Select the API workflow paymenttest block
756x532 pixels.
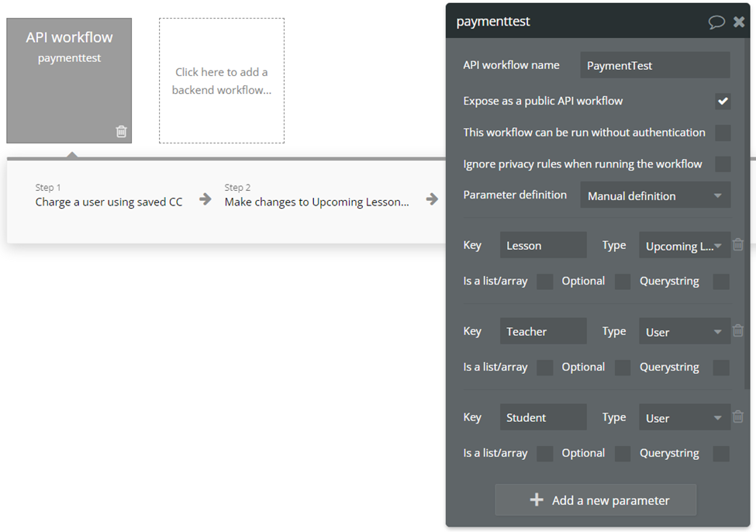[x=69, y=81]
